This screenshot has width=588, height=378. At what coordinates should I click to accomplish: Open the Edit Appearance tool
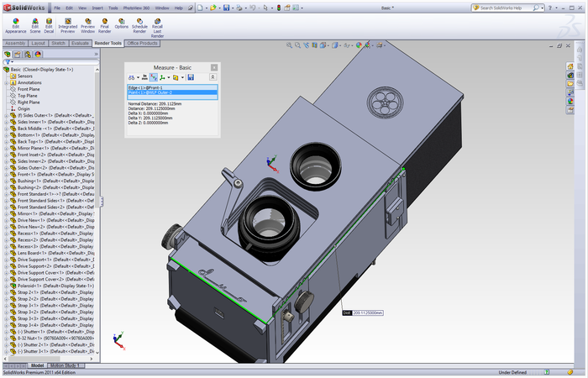coord(15,26)
